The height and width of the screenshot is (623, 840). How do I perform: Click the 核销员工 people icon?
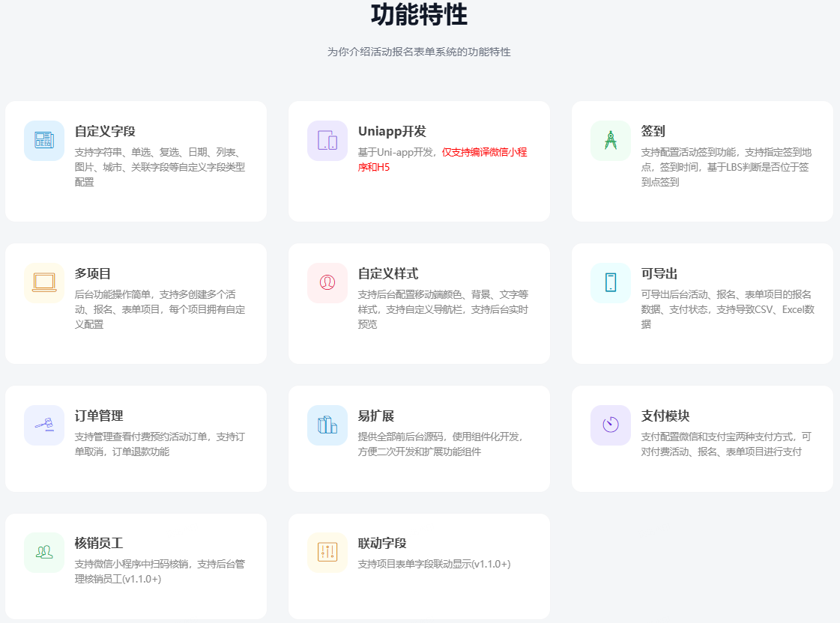click(43, 553)
